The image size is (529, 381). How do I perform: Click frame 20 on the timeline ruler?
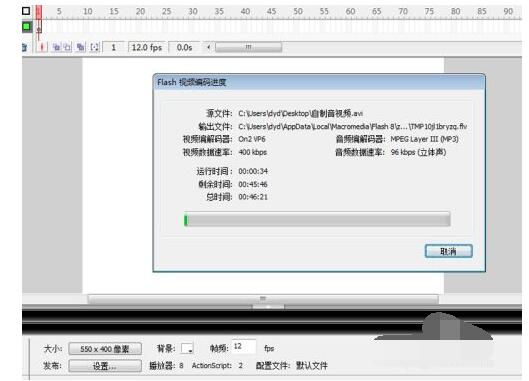coord(140,11)
